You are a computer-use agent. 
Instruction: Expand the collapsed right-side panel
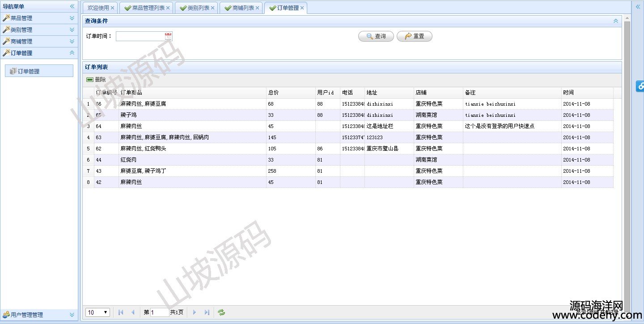(638, 6)
